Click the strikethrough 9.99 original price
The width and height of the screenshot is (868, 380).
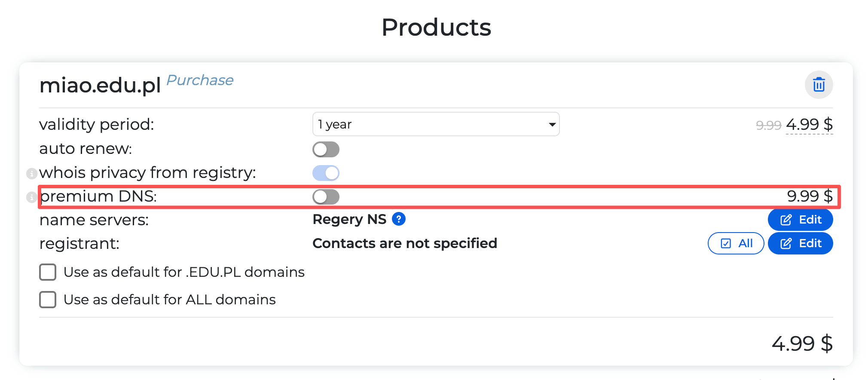pos(768,126)
